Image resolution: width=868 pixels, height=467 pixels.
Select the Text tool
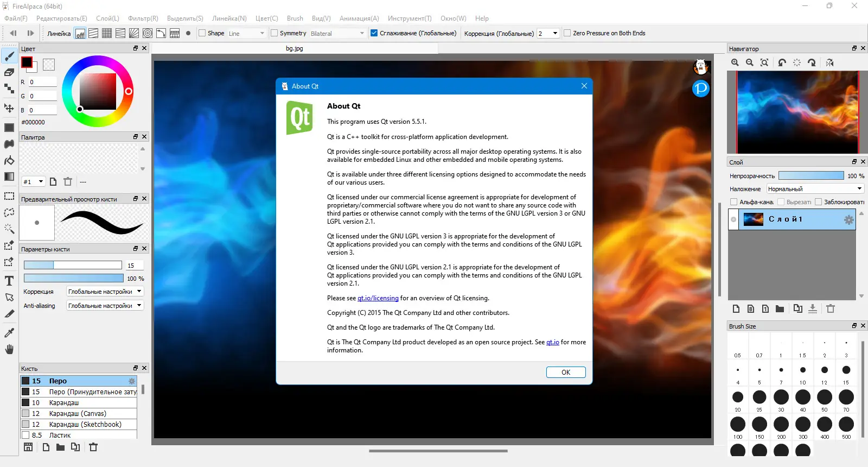[9, 281]
